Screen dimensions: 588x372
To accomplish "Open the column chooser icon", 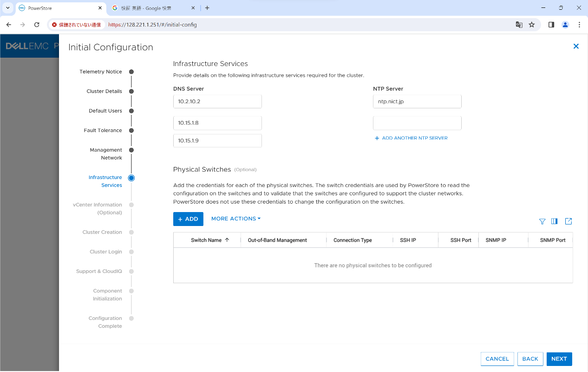I will [x=554, y=221].
